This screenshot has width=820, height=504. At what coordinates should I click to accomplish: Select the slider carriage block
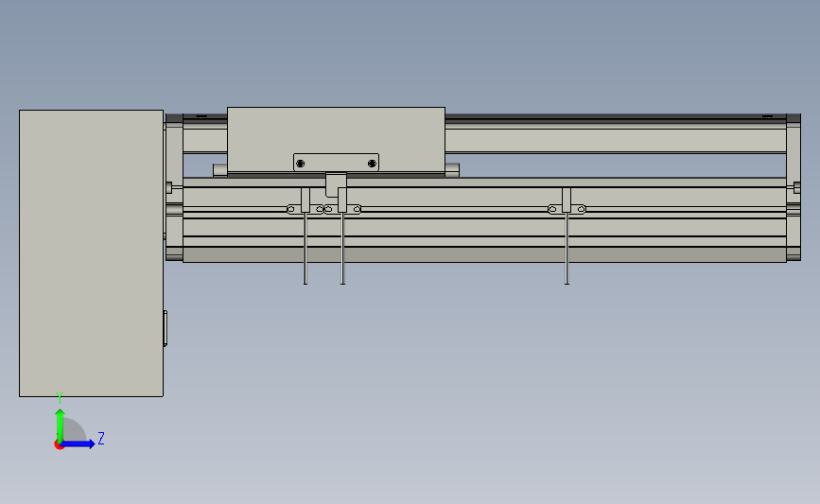pyautogui.click(x=336, y=140)
